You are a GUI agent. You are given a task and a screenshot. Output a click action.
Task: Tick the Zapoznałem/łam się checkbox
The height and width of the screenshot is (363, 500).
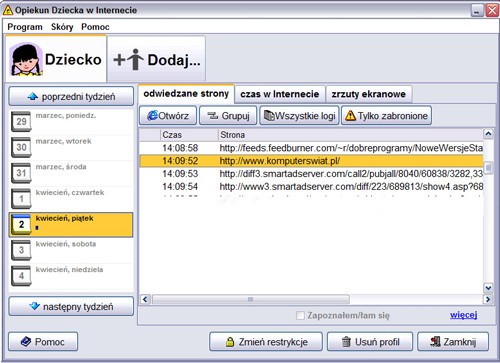pyautogui.click(x=300, y=315)
